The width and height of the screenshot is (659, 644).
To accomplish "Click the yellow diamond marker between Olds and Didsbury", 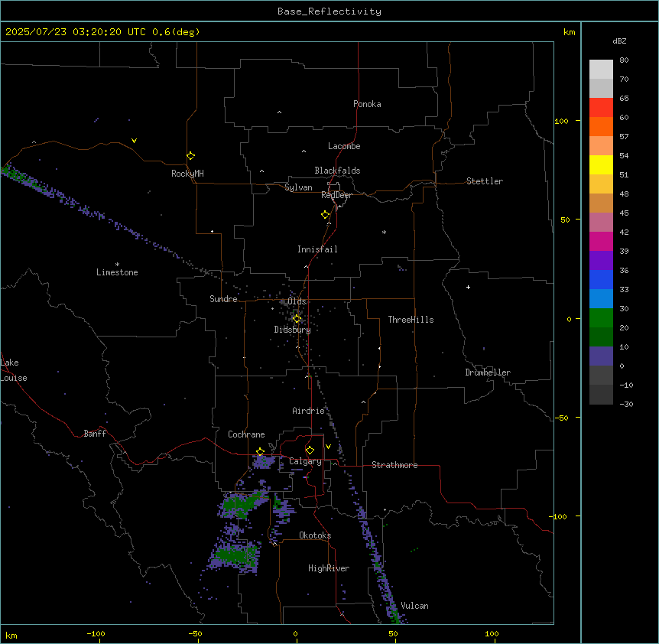I will [x=297, y=319].
